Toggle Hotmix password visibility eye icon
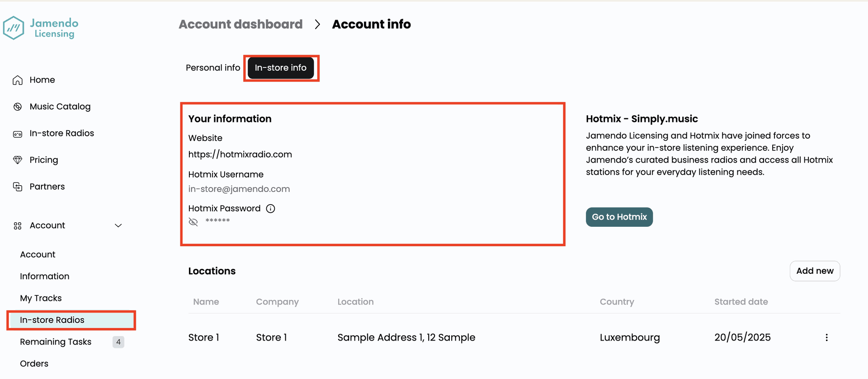Screen dimensions: 868x379 coord(193,221)
